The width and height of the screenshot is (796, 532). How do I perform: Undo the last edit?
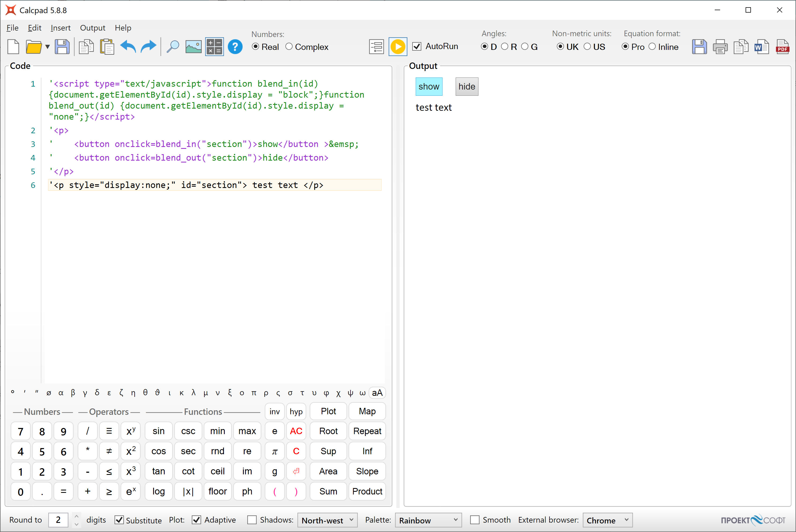128,46
